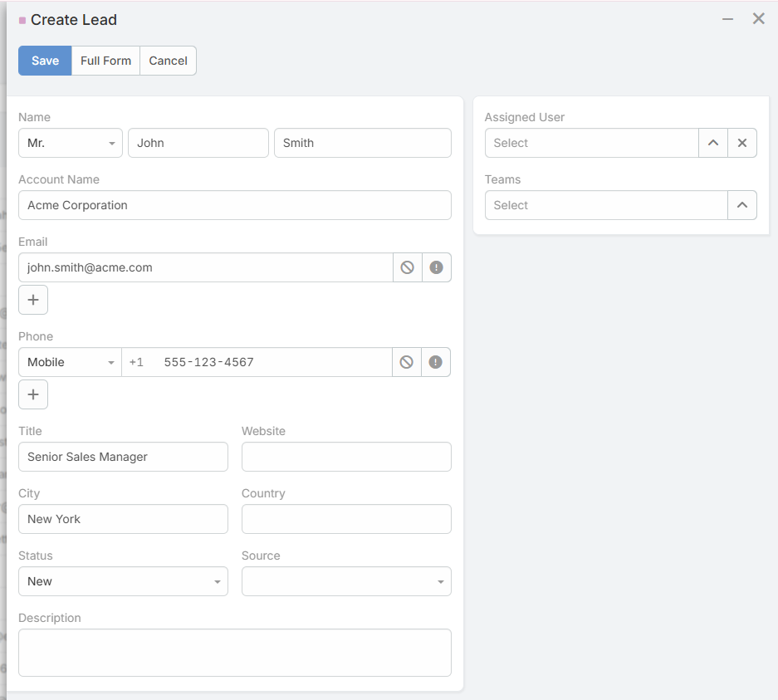Flag phone number as invalid

435,362
